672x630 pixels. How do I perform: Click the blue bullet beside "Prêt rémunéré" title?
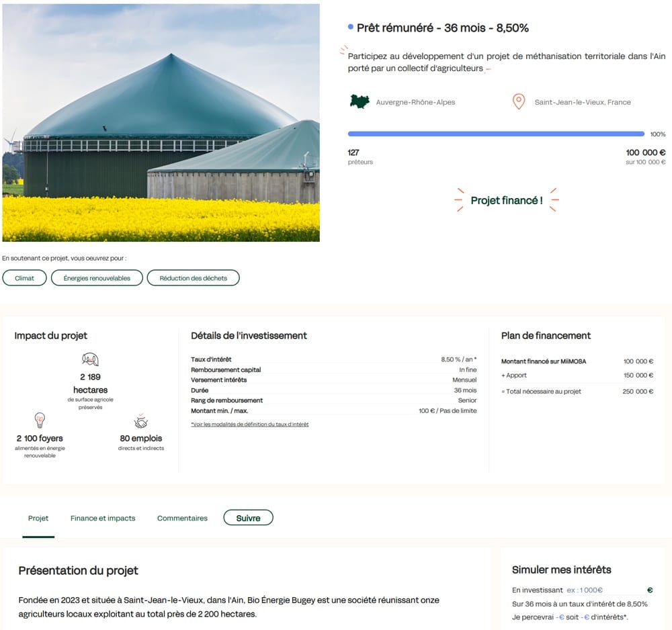pyautogui.click(x=349, y=27)
